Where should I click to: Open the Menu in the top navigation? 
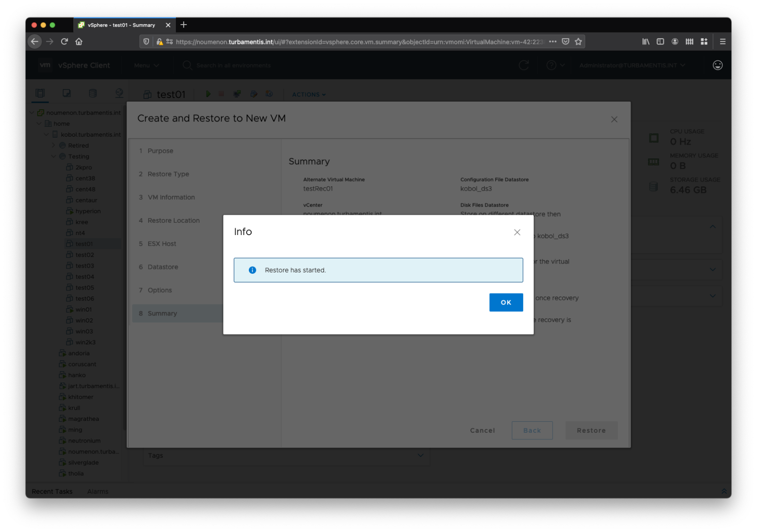tap(145, 65)
